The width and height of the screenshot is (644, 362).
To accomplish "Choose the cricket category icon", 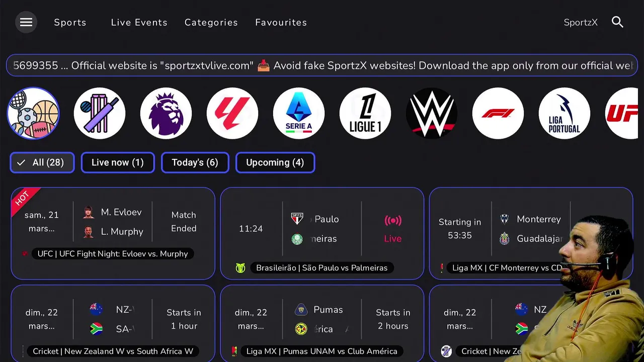I will [x=100, y=114].
